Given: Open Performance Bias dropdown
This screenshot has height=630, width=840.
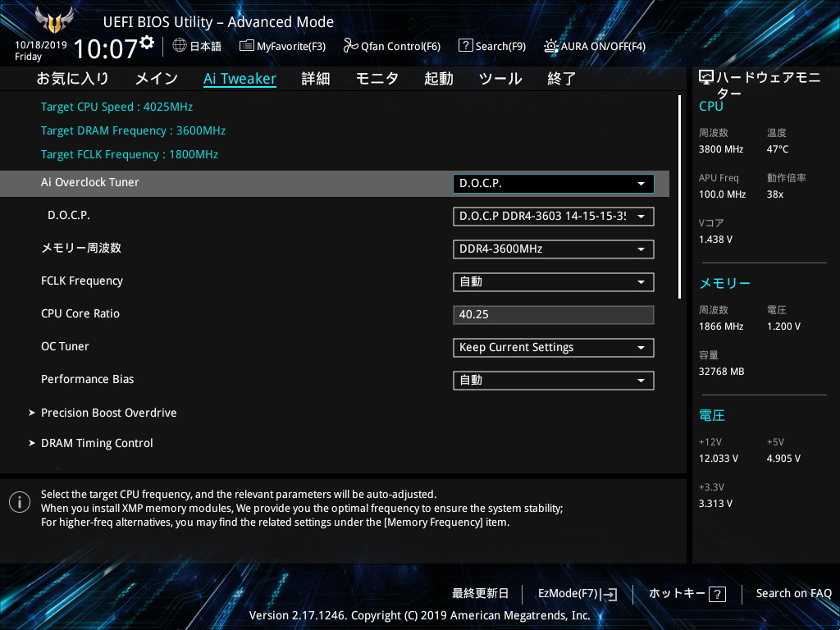Looking at the screenshot, I should click(x=554, y=381).
